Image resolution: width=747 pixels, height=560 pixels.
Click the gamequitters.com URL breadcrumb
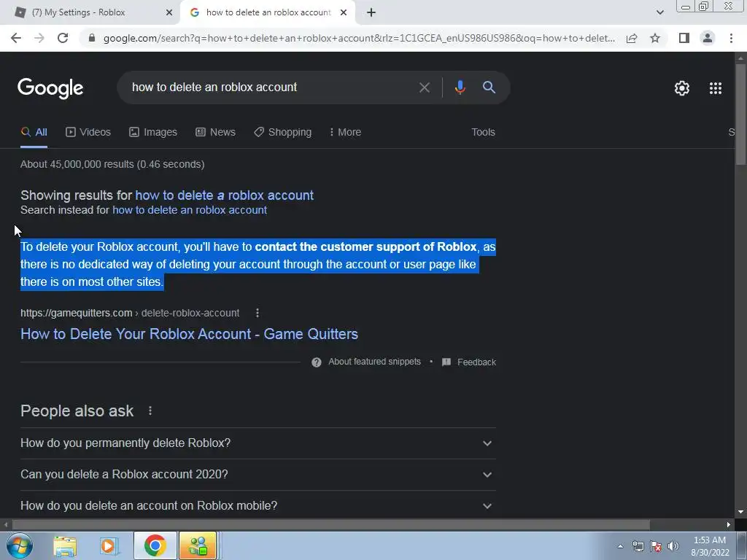coord(130,313)
